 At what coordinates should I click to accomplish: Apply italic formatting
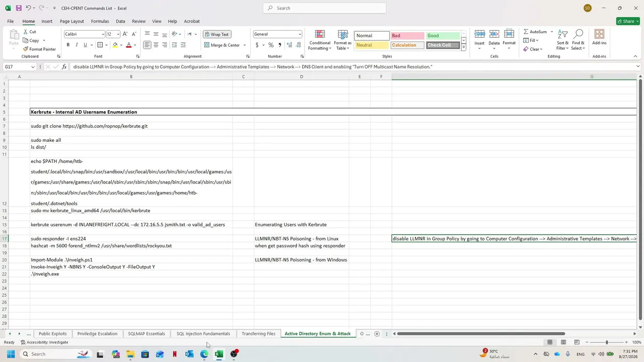click(x=76, y=45)
